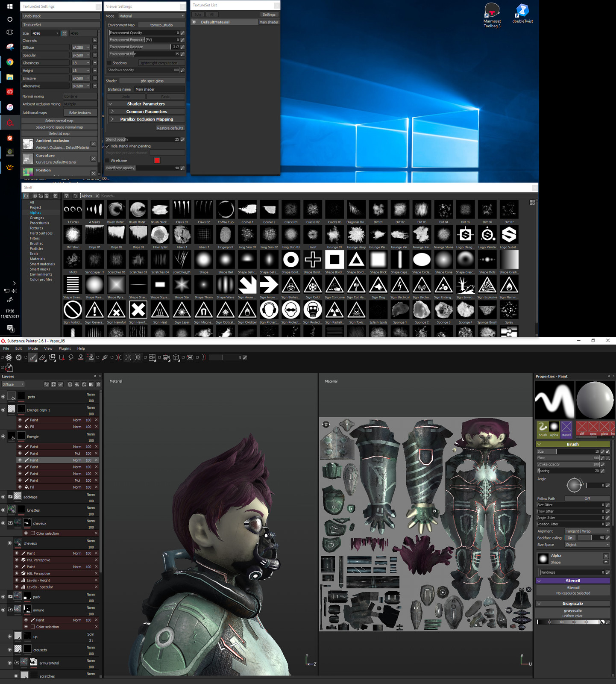616x684 pixels.
Task: Select the Eraser tool
Action: pyautogui.click(x=42, y=357)
